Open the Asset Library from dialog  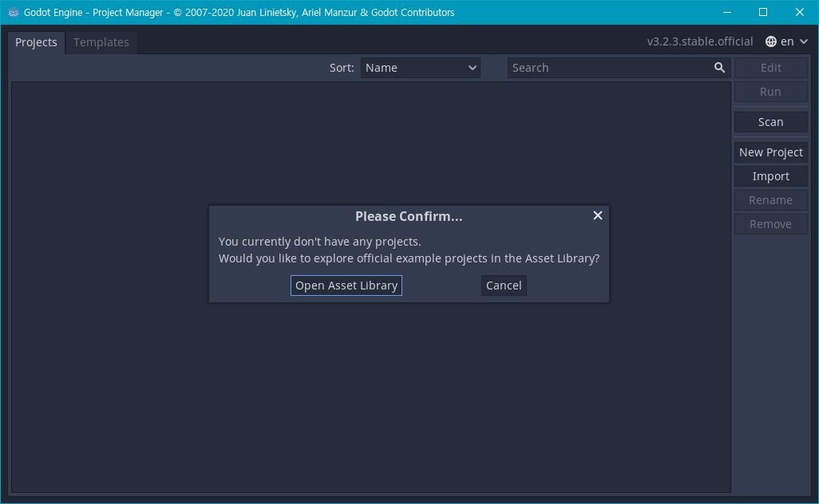pos(346,285)
